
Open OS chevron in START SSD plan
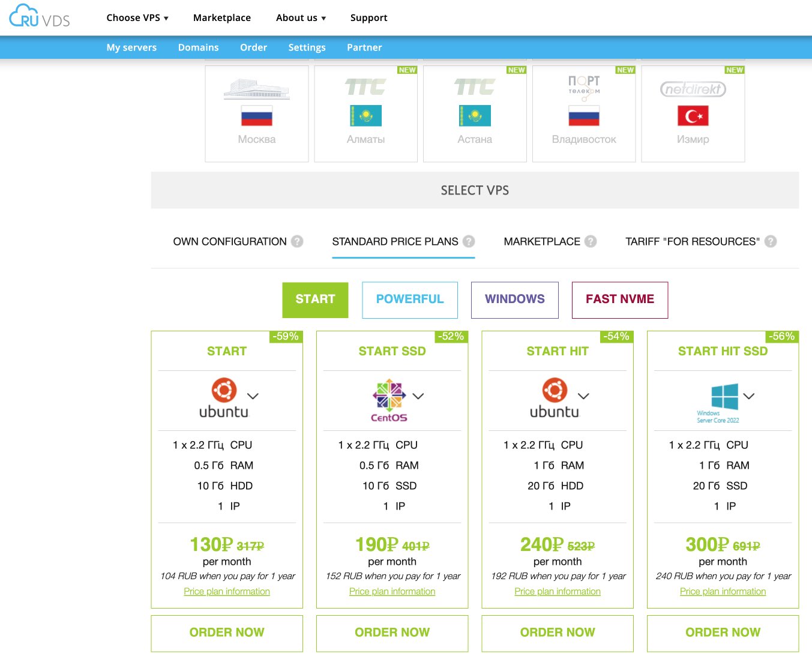(x=418, y=396)
